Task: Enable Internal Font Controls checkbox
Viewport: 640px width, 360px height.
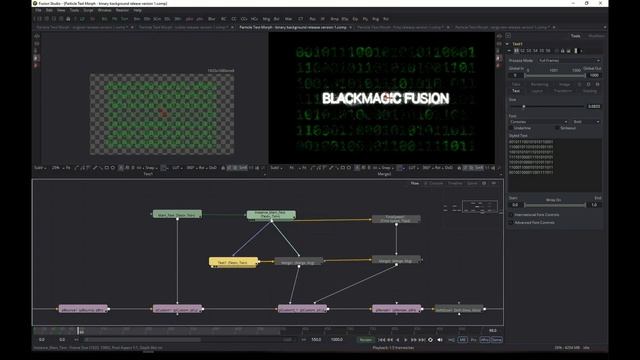Action: click(x=511, y=215)
